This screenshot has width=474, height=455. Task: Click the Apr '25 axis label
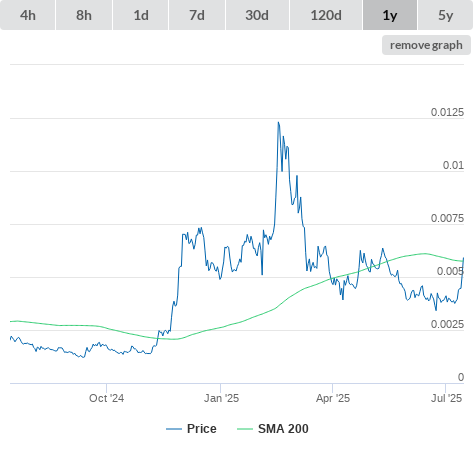click(333, 398)
